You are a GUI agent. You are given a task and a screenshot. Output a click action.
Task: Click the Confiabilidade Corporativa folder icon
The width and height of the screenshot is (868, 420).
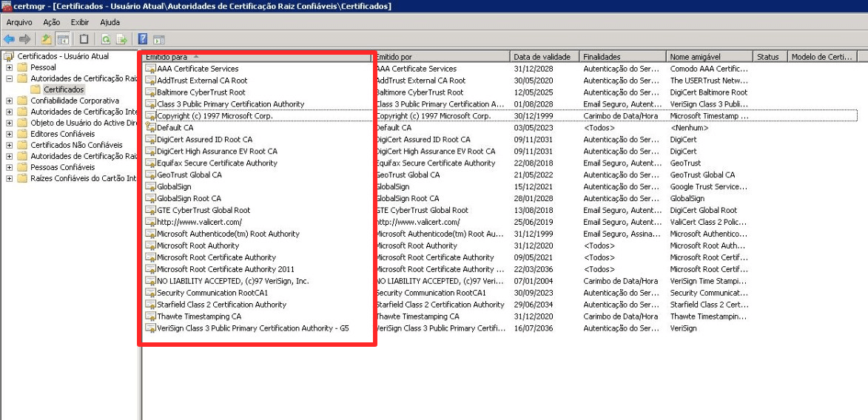tap(22, 101)
